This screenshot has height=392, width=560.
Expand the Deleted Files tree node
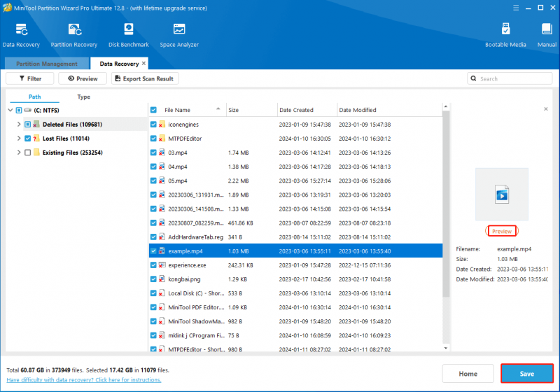[19, 124]
